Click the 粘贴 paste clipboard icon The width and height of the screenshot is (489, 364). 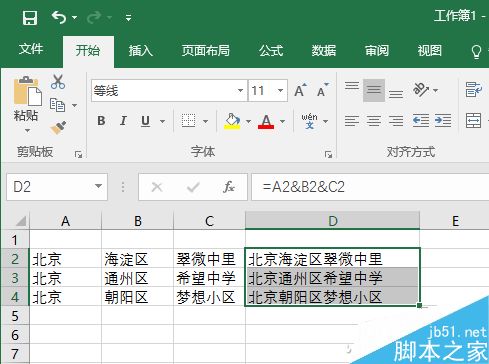coord(27,91)
